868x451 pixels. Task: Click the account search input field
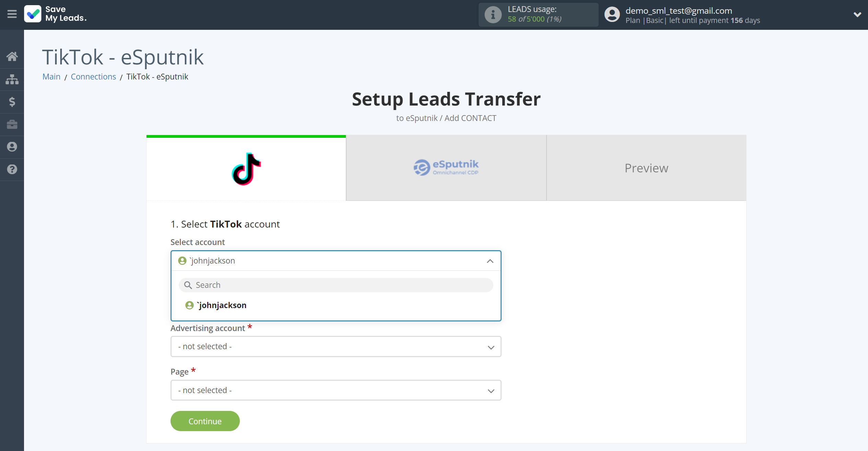(x=336, y=284)
